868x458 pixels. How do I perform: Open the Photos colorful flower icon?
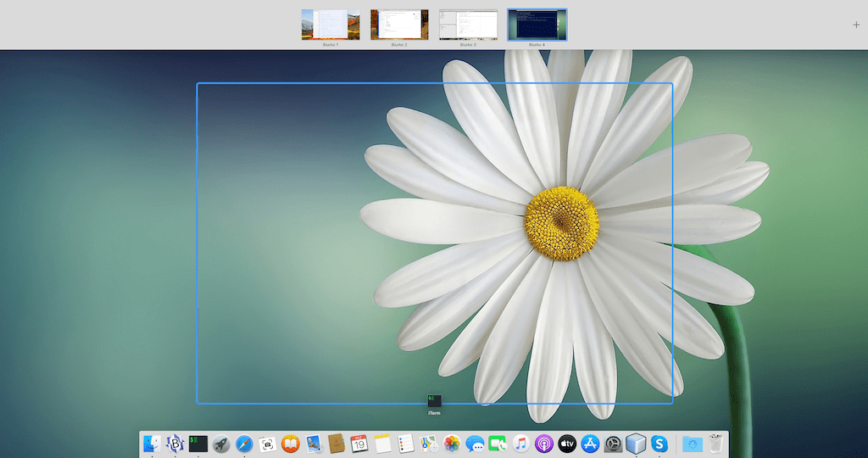[x=453, y=444]
